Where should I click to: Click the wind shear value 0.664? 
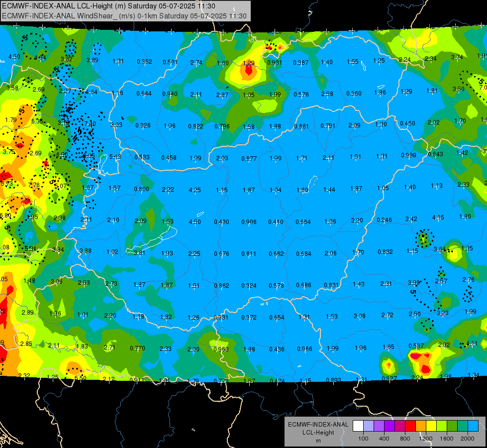[x=303, y=222]
